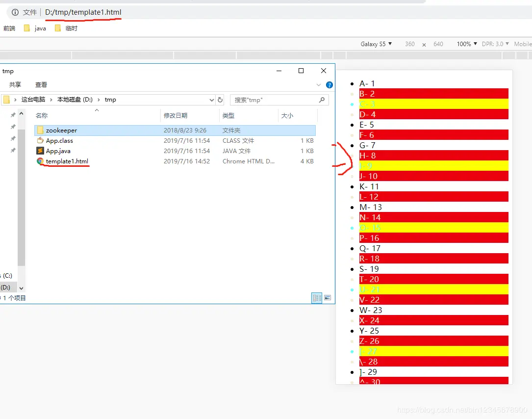Open the 临时 bookmarks folder
Screen dimensions: 532x419
[x=66, y=28]
